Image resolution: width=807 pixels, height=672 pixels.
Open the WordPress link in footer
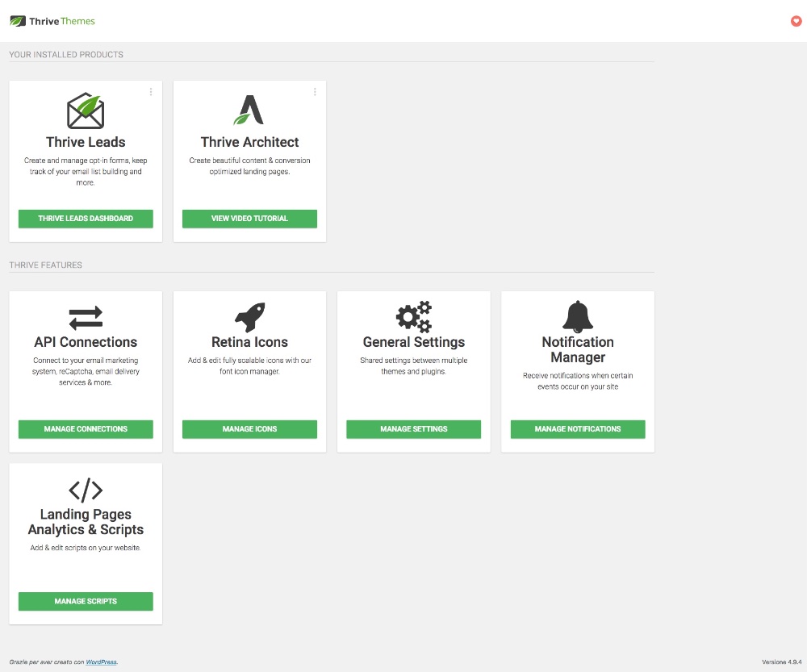(x=101, y=662)
